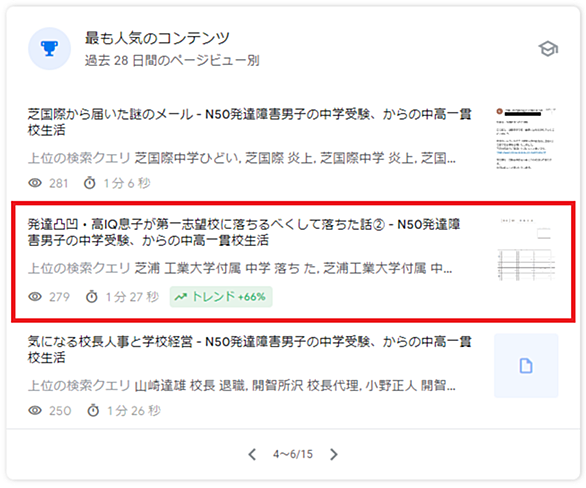Open article 発達凸凹・高IQ息子が第一志望校に落ちるべくして落ちた話②

tap(244, 232)
